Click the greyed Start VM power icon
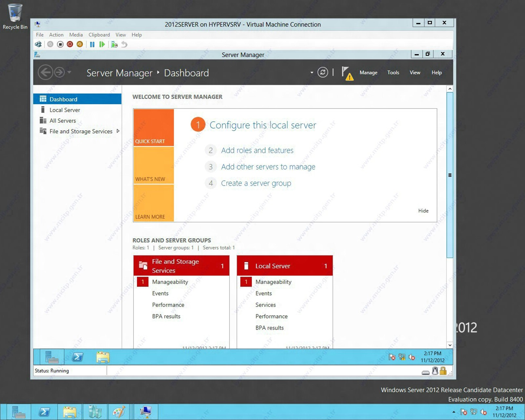Viewport: 525px width, 420px height. pos(50,44)
